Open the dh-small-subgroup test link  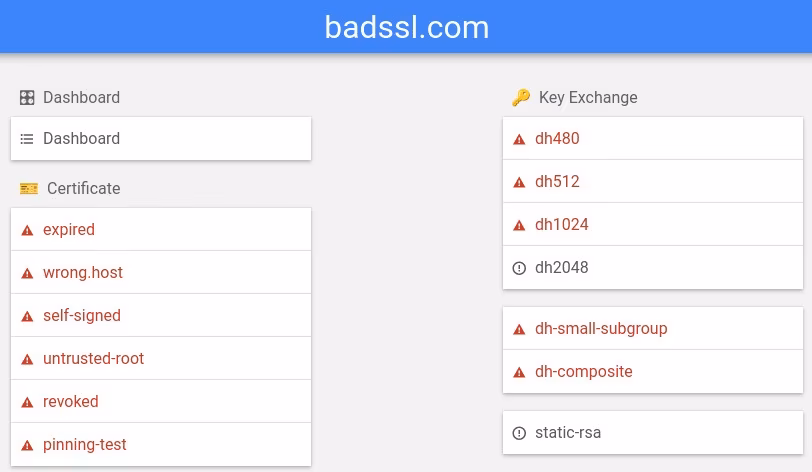(x=601, y=329)
